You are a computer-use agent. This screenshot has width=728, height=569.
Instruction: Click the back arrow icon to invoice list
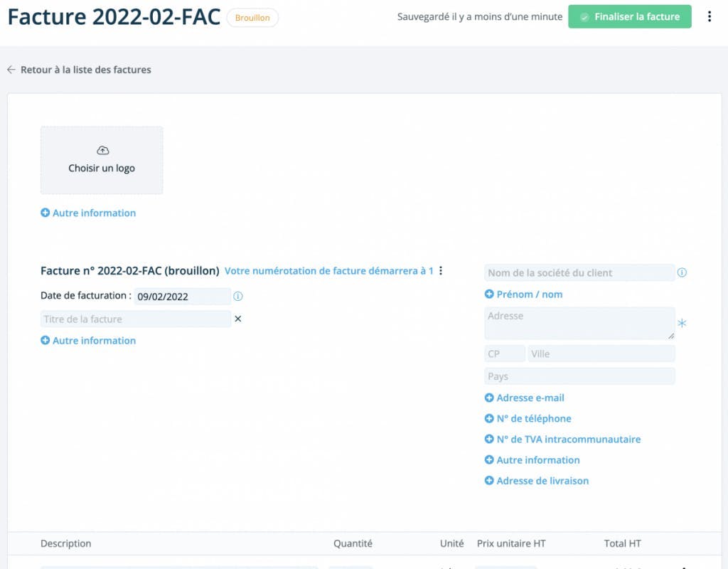11,70
